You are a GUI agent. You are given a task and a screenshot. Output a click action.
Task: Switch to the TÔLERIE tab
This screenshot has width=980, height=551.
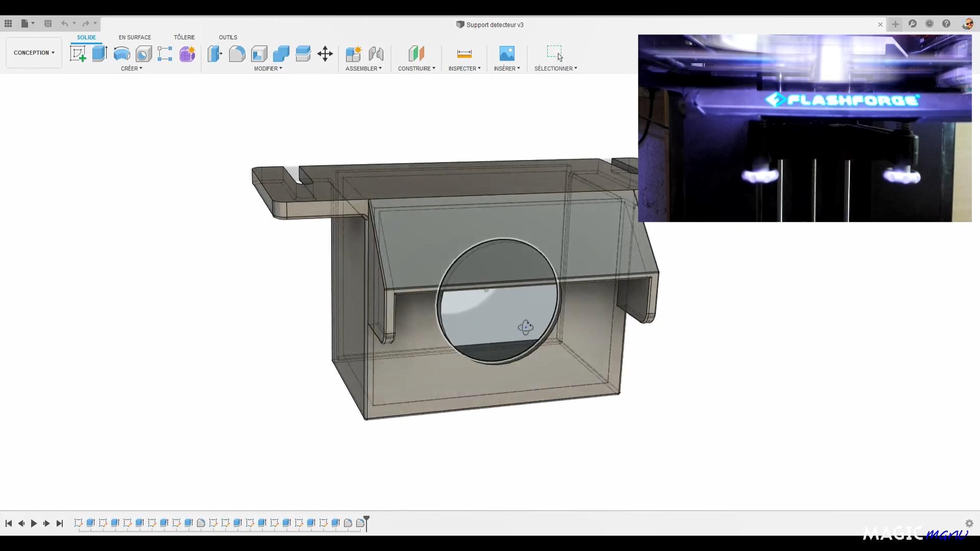tap(184, 37)
